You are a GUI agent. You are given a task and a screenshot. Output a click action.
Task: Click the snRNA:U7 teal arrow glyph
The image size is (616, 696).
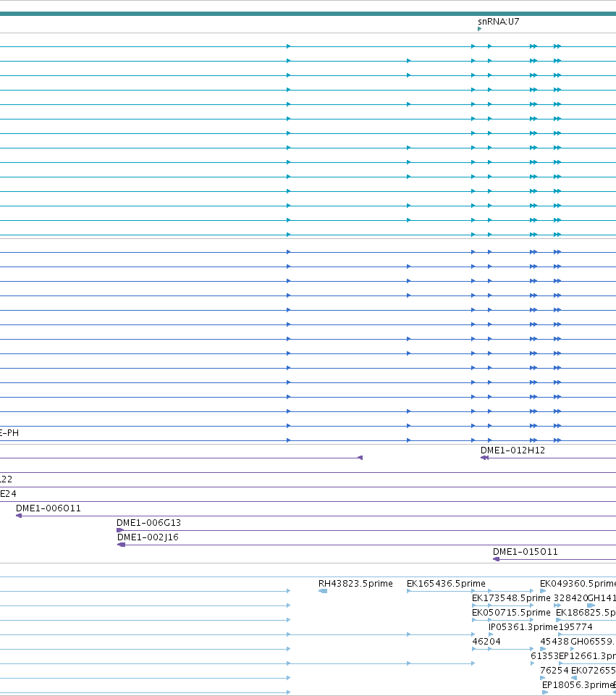click(x=479, y=29)
